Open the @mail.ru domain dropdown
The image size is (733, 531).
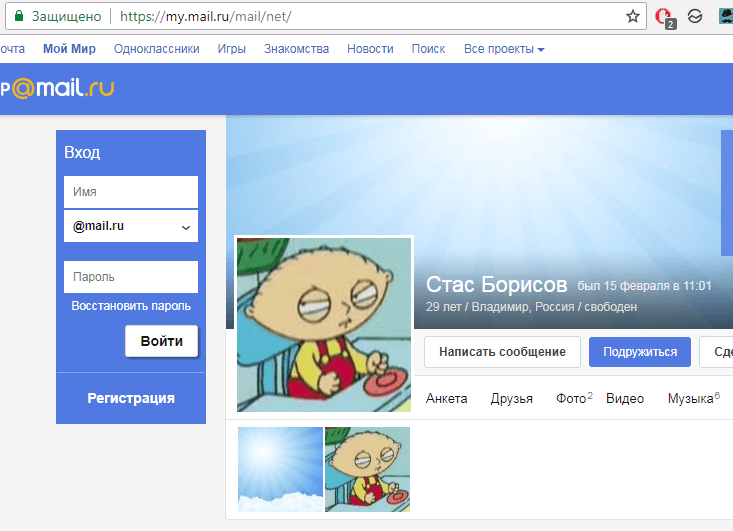[x=131, y=226]
